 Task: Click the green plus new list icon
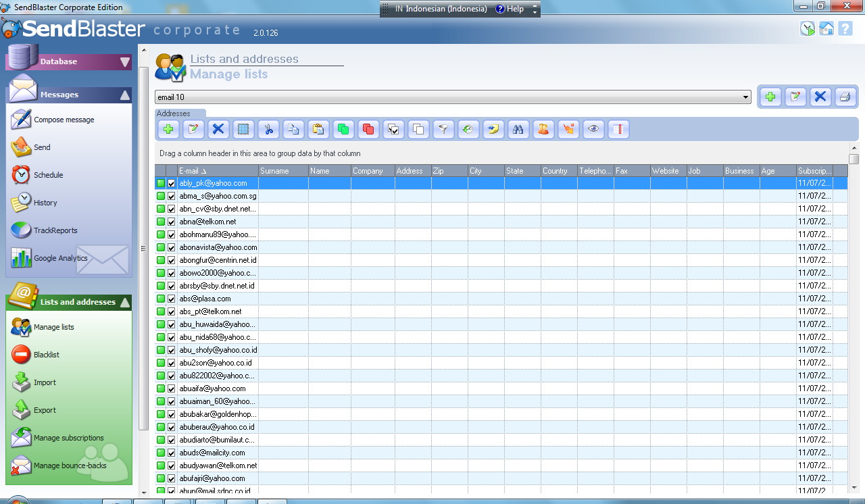pyautogui.click(x=770, y=97)
